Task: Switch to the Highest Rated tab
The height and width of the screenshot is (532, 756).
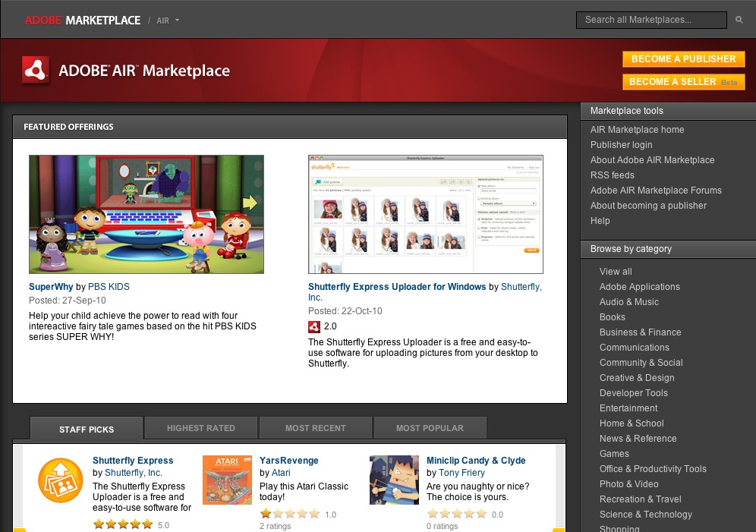Action: coord(200,428)
